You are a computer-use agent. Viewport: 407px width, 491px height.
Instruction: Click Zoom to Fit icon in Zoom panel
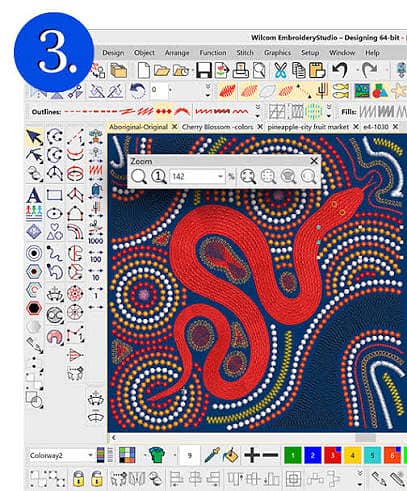(x=248, y=176)
